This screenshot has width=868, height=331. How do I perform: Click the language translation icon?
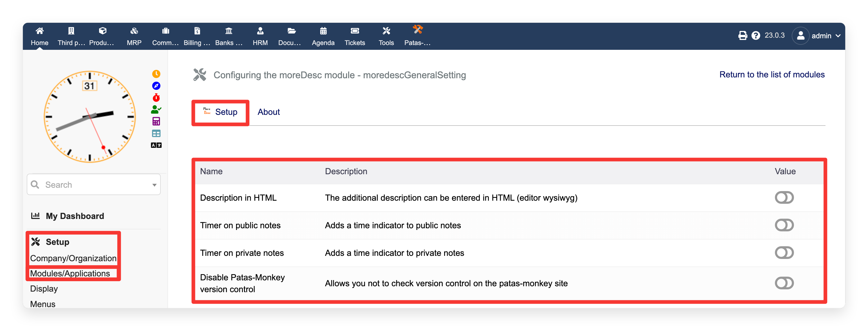click(x=156, y=145)
